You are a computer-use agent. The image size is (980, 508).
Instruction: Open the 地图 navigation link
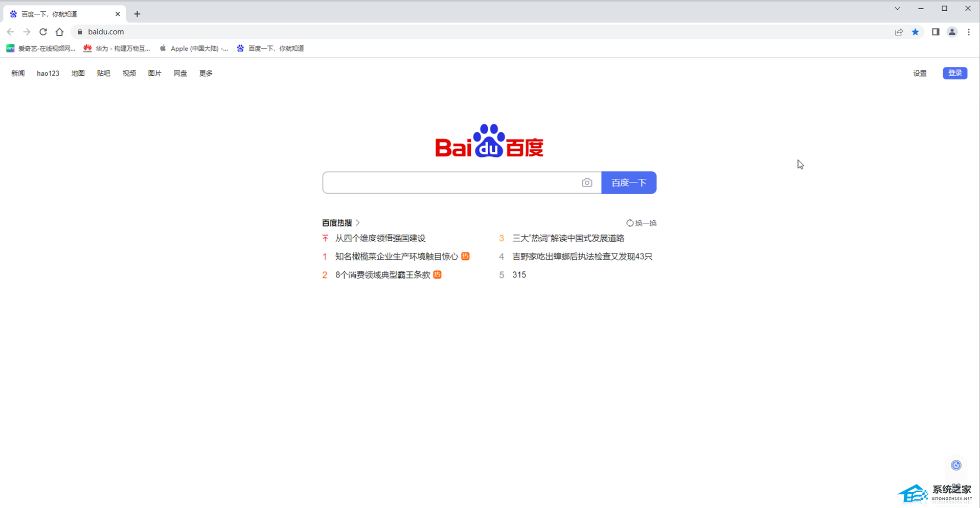pos(78,73)
